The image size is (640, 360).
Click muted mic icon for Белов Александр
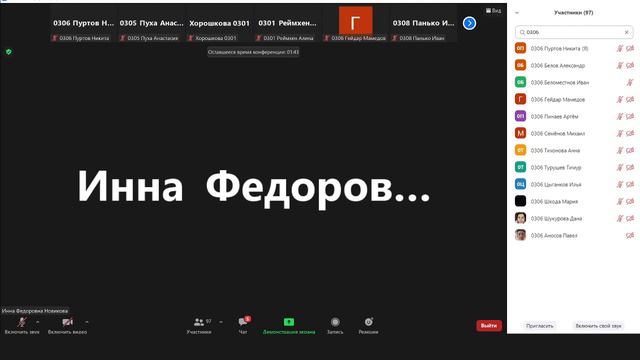click(x=620, y=65)
